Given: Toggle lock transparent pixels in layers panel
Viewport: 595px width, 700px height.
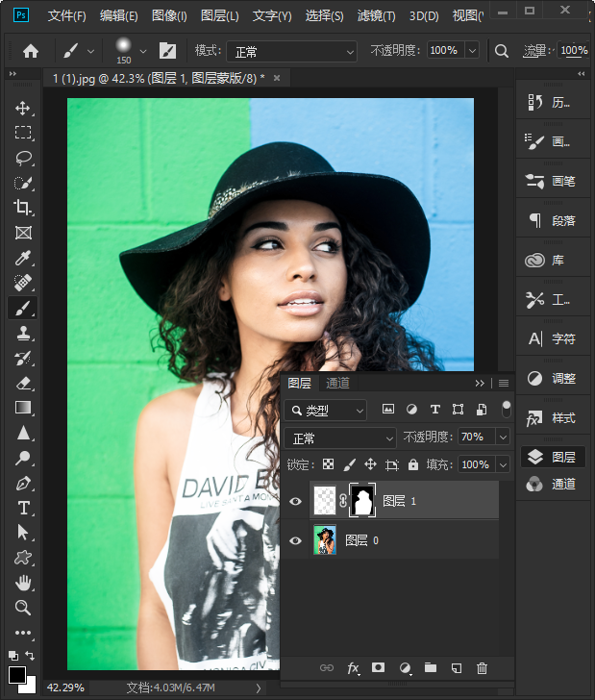Looking at the screenshot, I should pos(328,464).
